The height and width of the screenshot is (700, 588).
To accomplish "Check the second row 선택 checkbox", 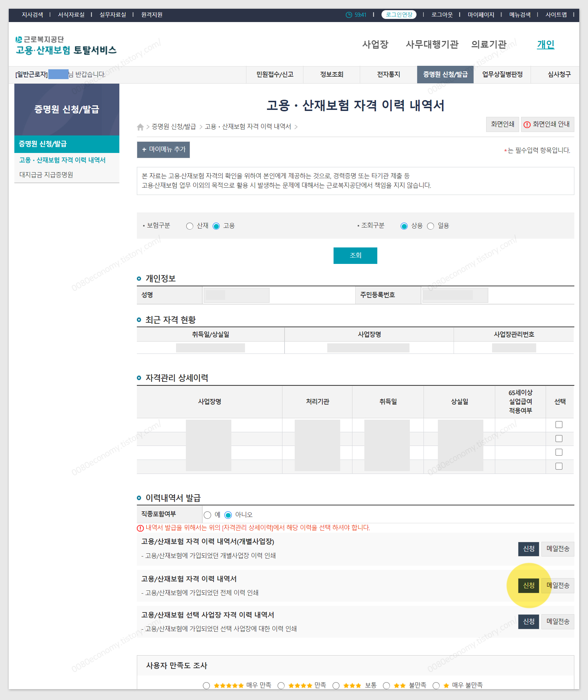I will point(559,439).
